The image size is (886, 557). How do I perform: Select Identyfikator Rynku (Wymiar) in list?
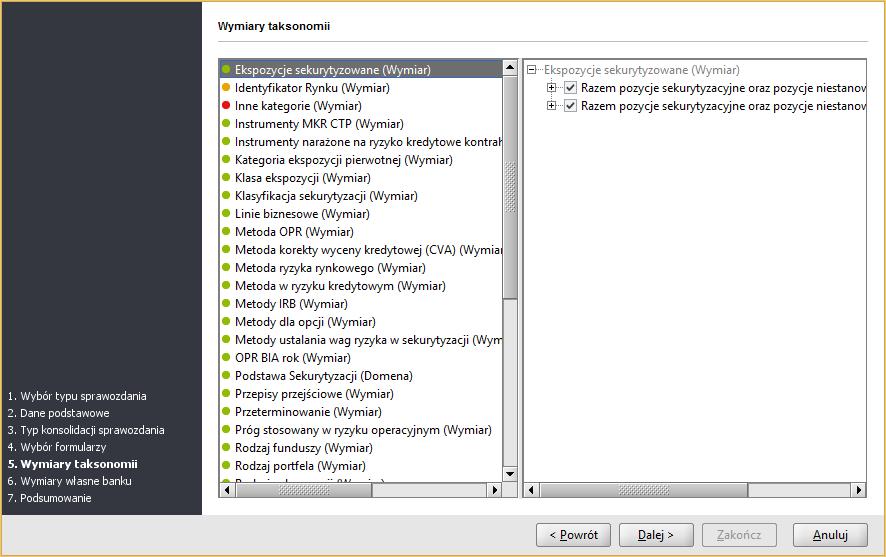click(361, 88)
